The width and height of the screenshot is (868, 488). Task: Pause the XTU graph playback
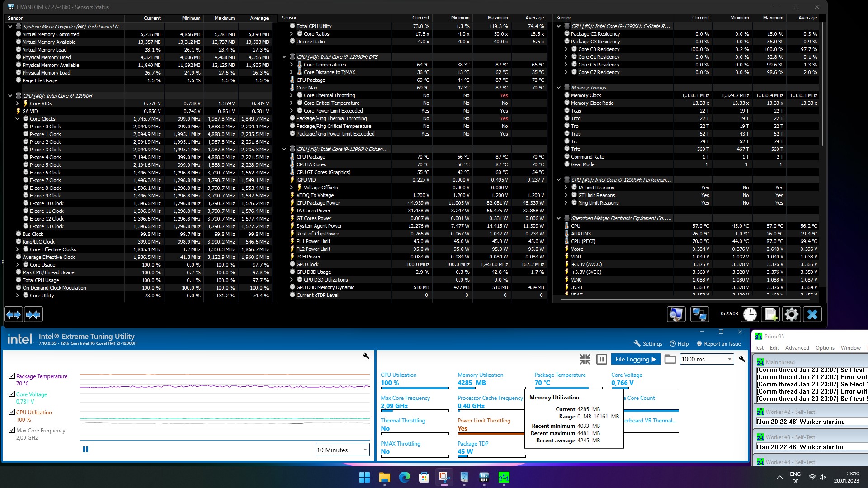[86, 450]
